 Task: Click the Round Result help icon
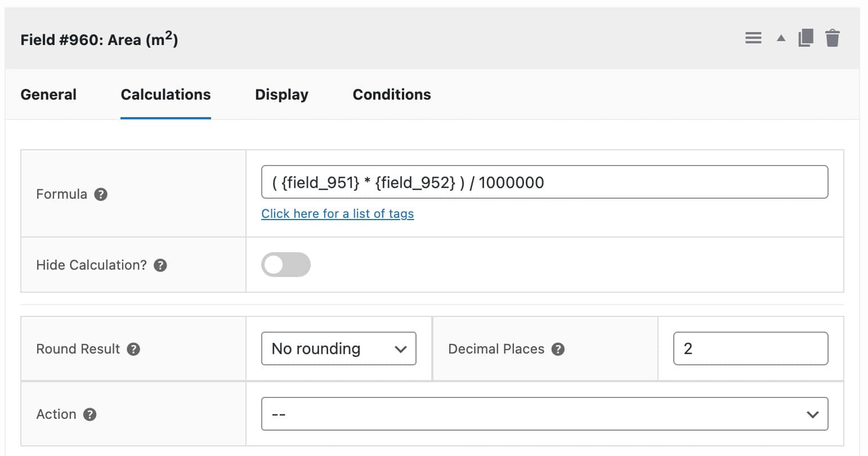pos(133,349)
